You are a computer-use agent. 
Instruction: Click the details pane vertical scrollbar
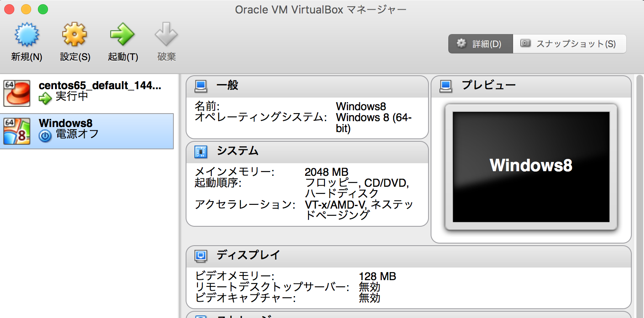tap(640, 196)
